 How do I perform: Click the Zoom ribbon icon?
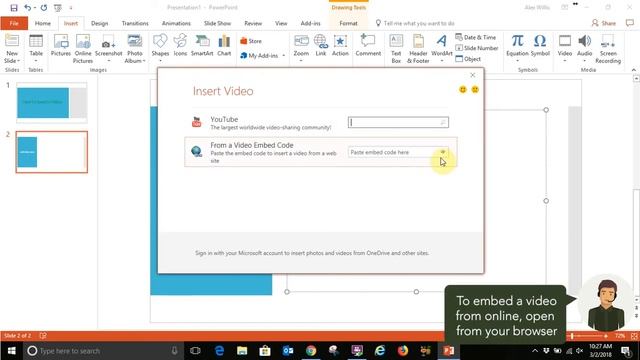point(301,49)
